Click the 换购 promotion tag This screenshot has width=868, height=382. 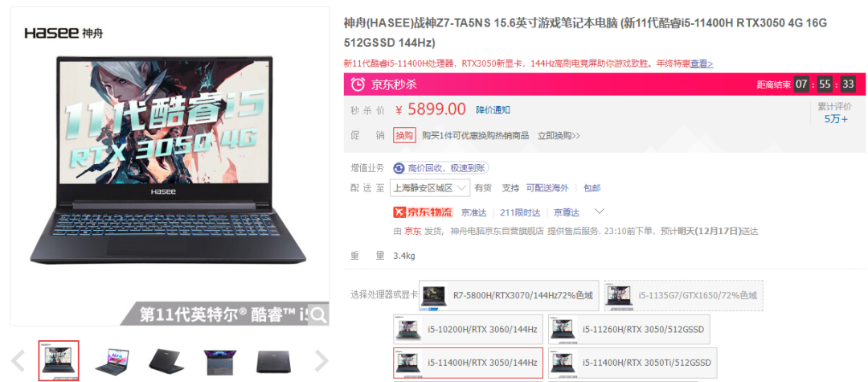pos(404,135)
